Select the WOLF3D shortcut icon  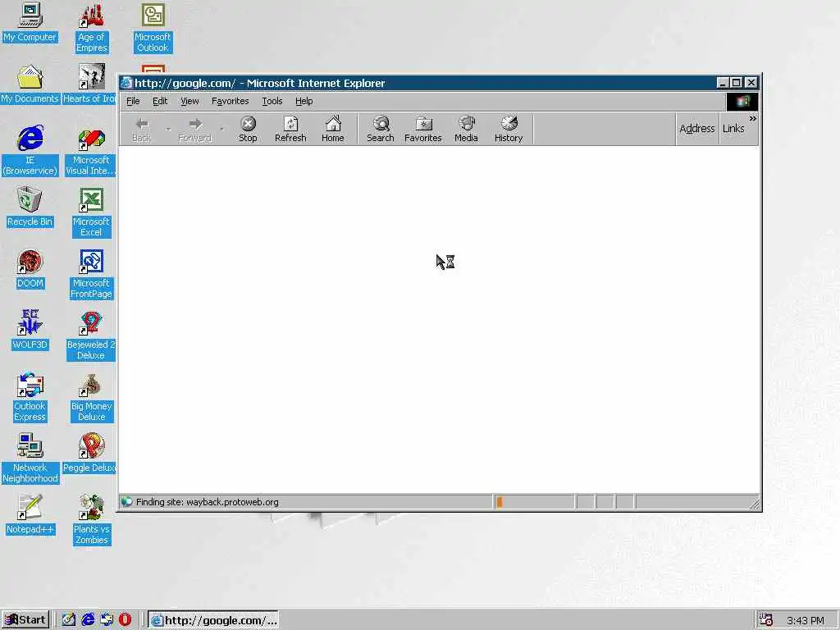point(30,330)
